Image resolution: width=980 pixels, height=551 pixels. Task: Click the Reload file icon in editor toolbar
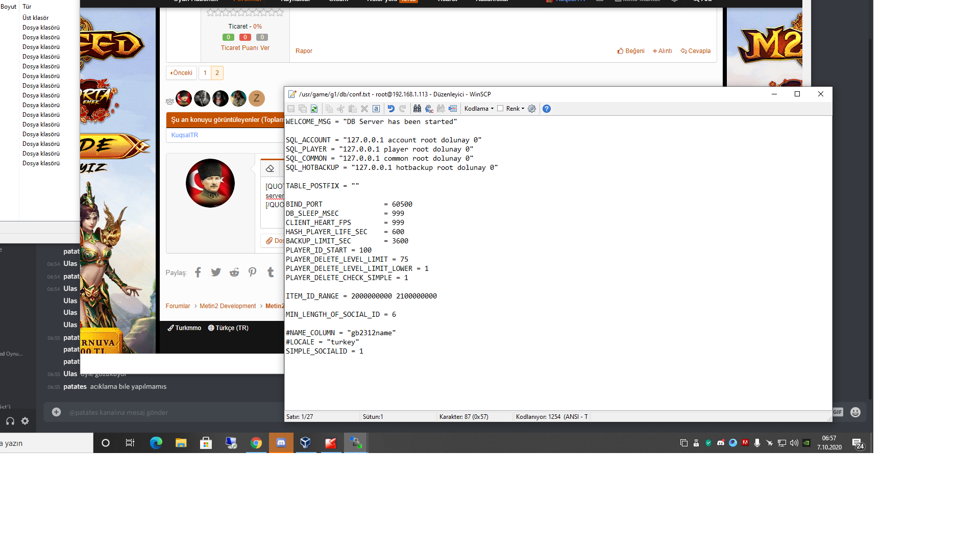coord(314,109)
